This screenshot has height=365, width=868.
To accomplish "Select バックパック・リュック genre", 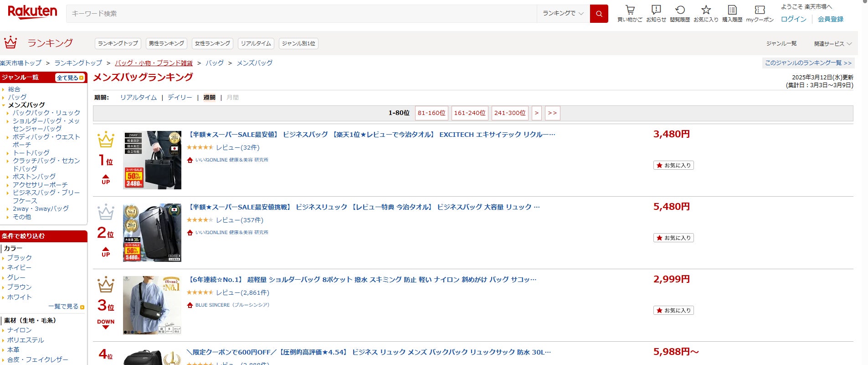I will pyautogui.click(x=46, y=113).
